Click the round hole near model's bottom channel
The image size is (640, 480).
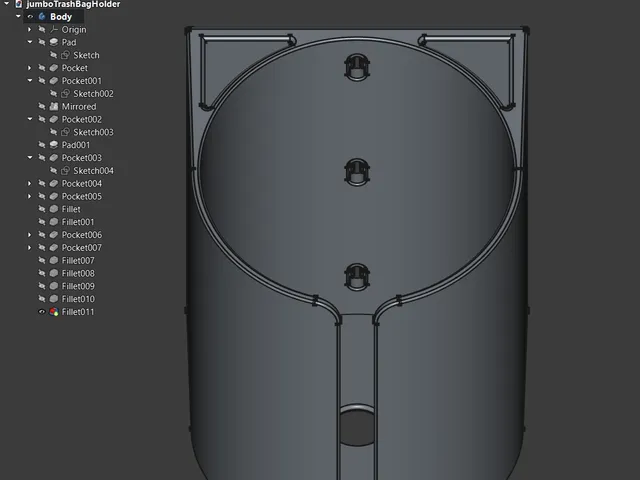357,425
